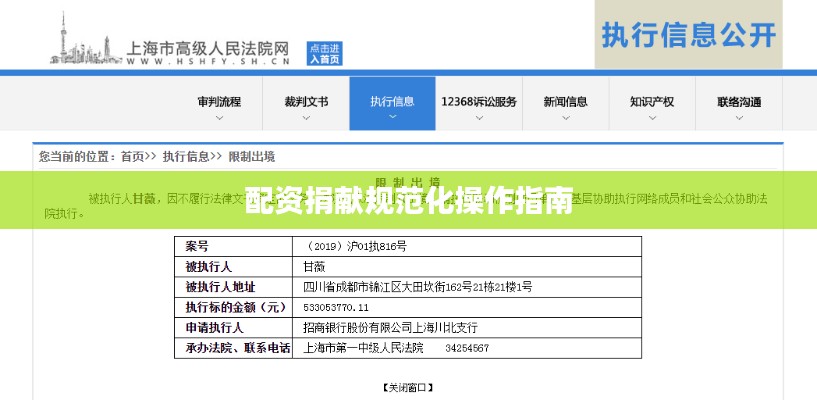The image size is (817, 400).
Task: Click the WWW.HSHFY.SH.CN web address text
Action: click(x=208, y=61)
